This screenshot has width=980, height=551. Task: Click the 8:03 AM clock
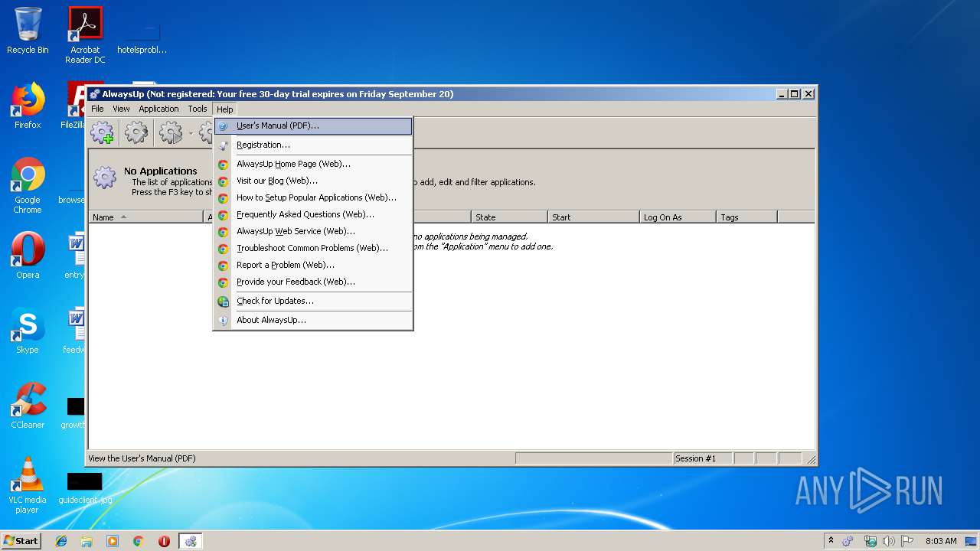(941, 541)
